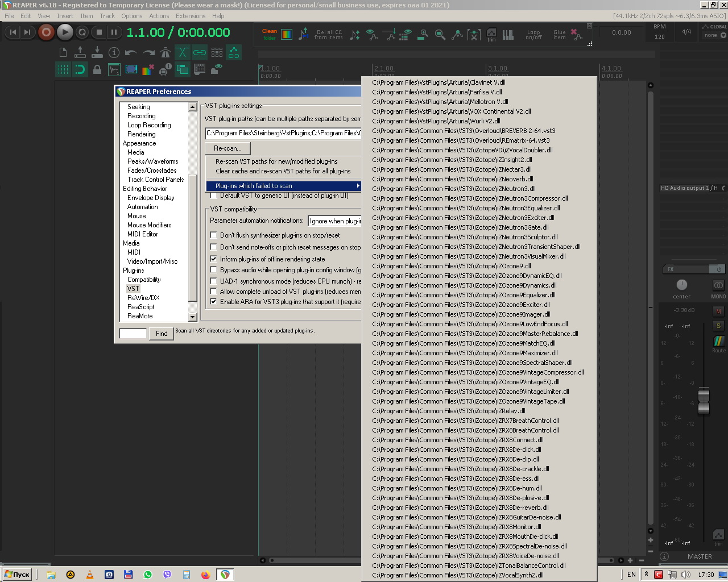This screenshot has height=582, width=728.
Task: Go to project end in transport
Action: point(27,32)
